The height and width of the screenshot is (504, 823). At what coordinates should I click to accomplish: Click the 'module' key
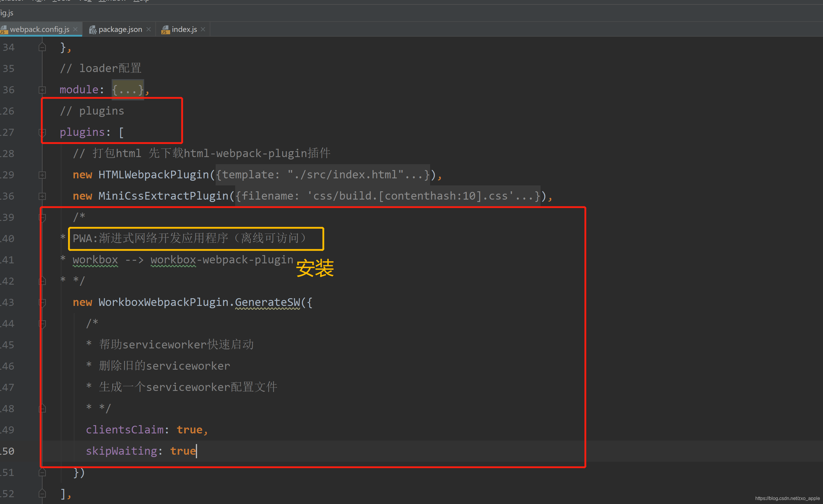79,90
